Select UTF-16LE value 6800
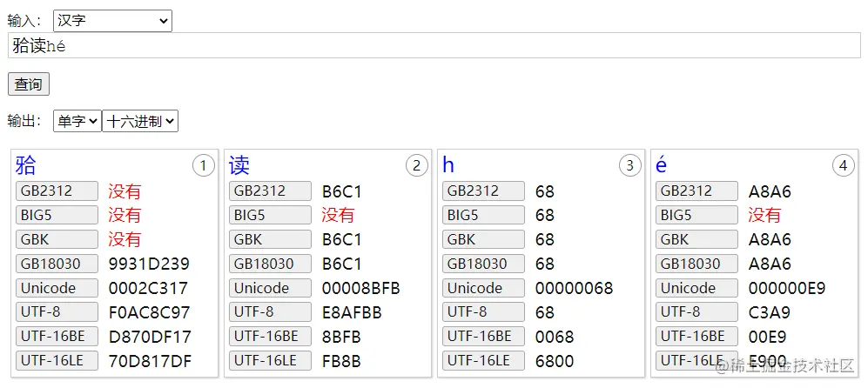 [555, 361]
